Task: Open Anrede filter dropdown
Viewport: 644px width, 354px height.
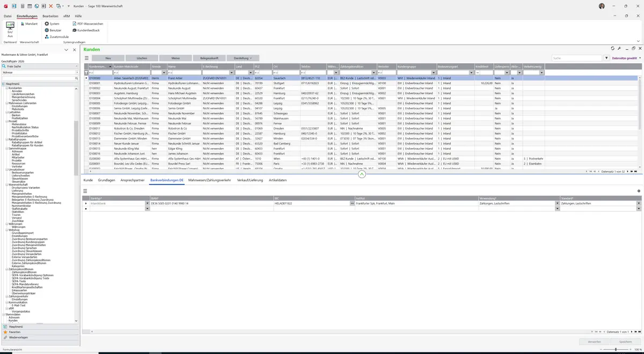Action: coord(164,72)
